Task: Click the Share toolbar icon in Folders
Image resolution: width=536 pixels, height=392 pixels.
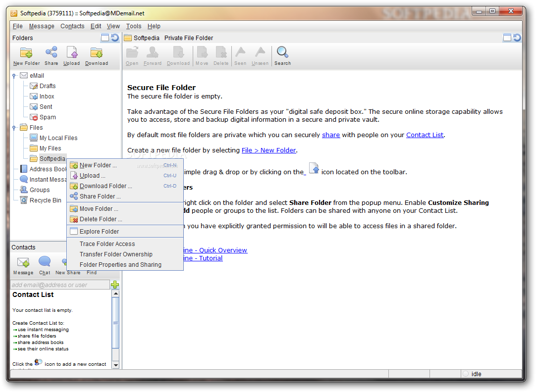Action: (52, 52)
